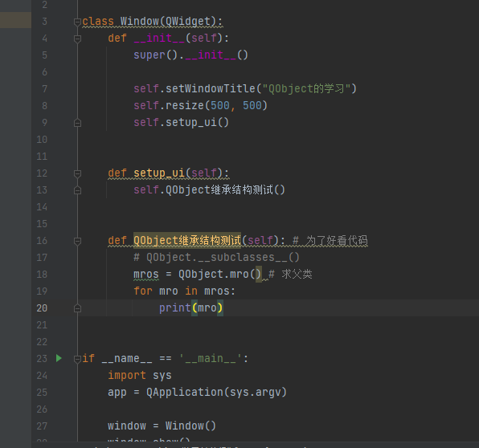Click 'def setup_ui(self):' definition
The height and width of the screenshot is (448, 479).
[168, 173]
